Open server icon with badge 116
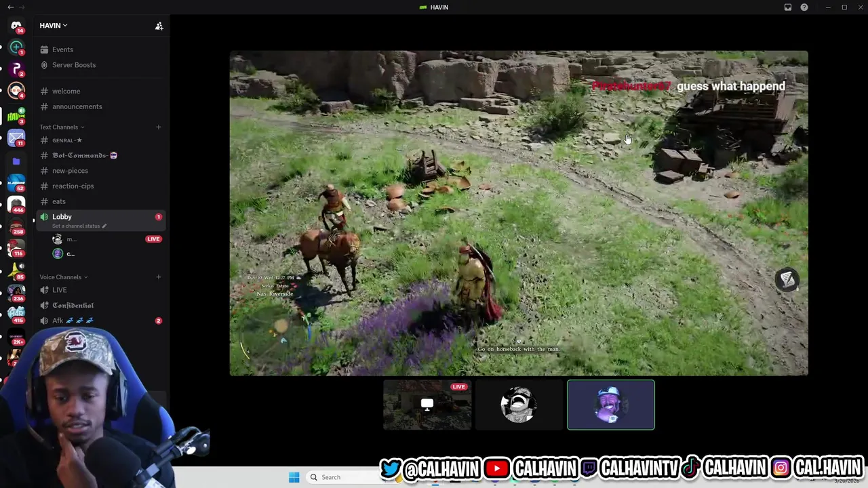Screen dimensions: 868x488 [x=16, y=248]
